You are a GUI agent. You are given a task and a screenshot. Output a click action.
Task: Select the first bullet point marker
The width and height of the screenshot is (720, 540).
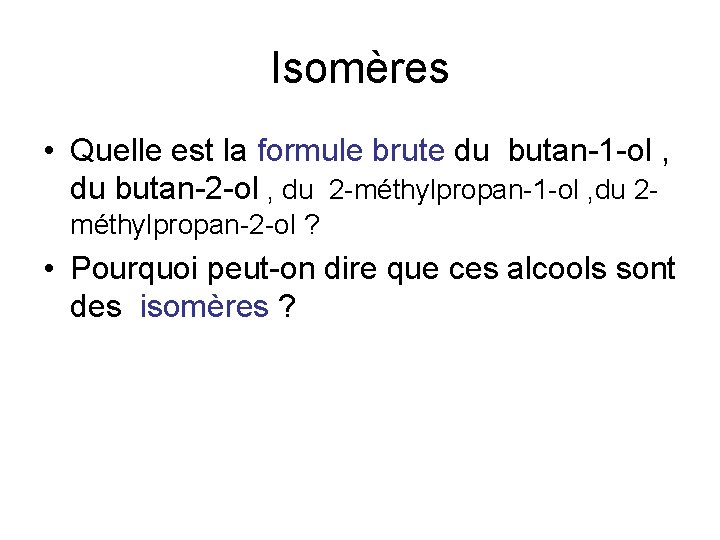[x=49, y=151]
